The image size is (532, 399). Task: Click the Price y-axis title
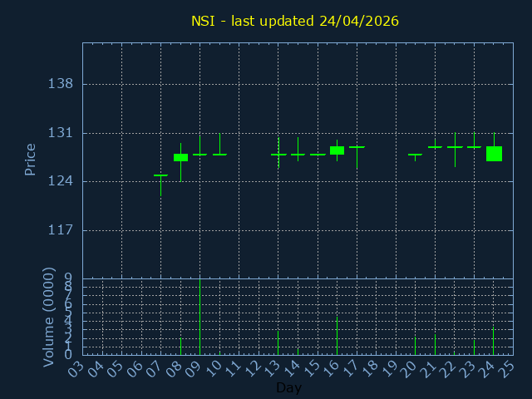(x=31, y=160)
